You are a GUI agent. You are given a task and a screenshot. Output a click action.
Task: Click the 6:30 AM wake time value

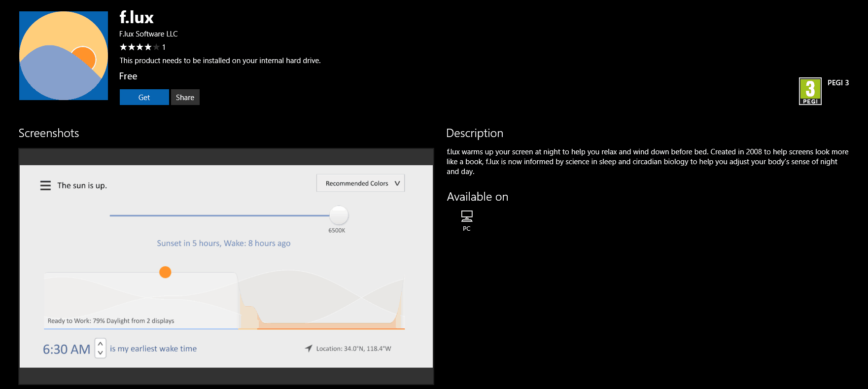click(x=67, y=349)
